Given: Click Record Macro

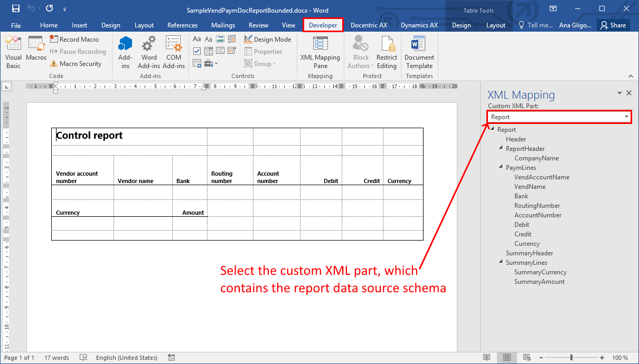Looking at the screenshot, I should (75, 39).
